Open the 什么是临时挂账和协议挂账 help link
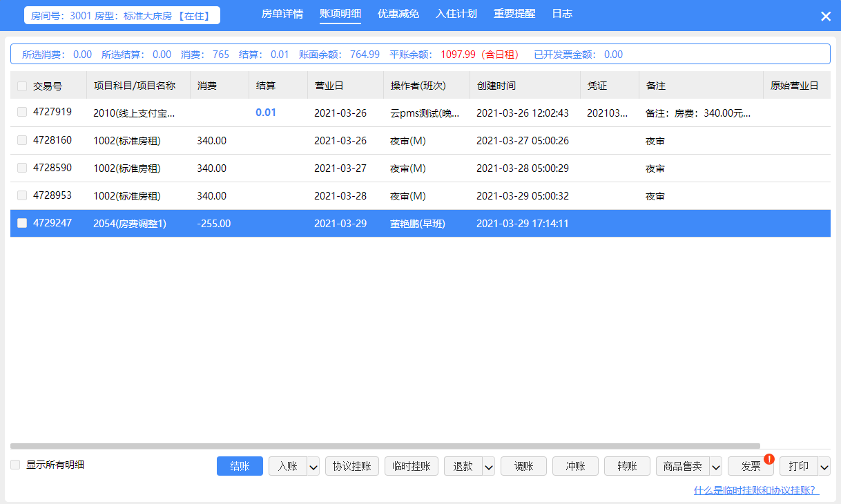This screenshot has width=841, height=504. tap(756, 490)
